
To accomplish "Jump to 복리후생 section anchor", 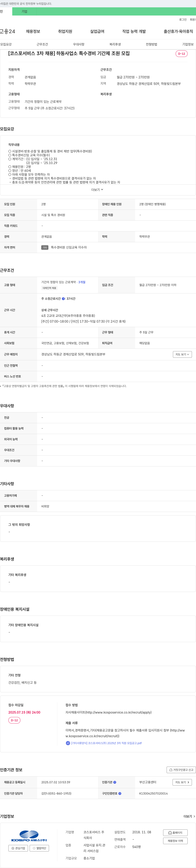I will pos(115,44).
